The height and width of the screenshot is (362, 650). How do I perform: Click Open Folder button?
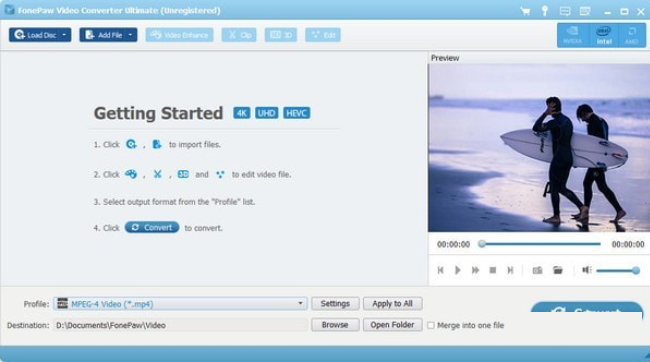pos(393,325)
